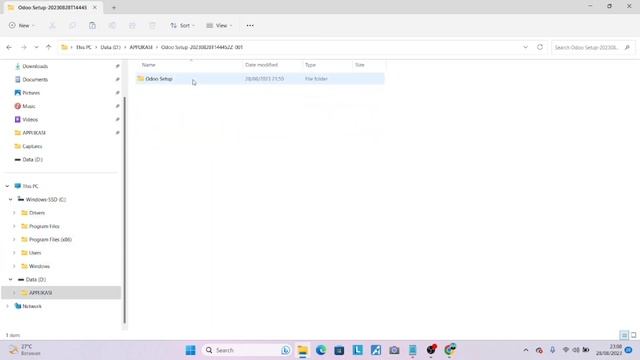Expand the Drivers folder node
This screenshot has height=360, width=640.
click(x=14, y=213)
